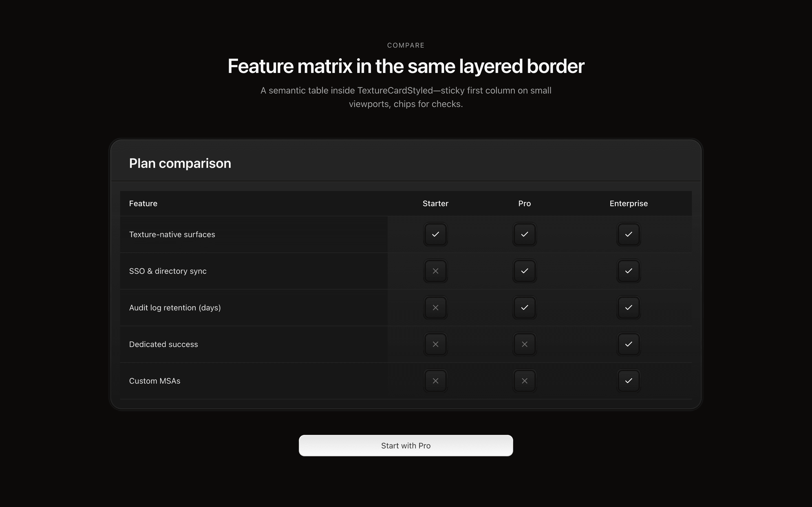Click the Plan comparison card title
This screenshot has height=507, width=812.
[180, 163]
